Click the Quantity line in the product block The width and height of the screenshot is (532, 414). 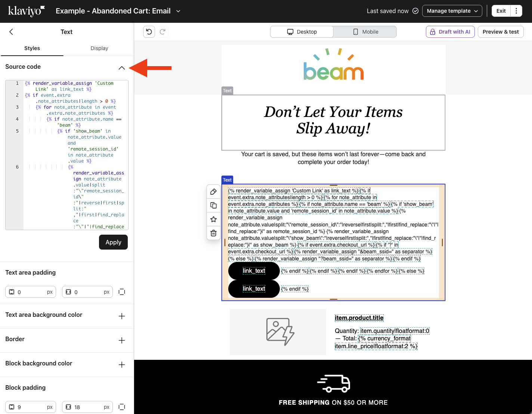click(x=382, y=331)
